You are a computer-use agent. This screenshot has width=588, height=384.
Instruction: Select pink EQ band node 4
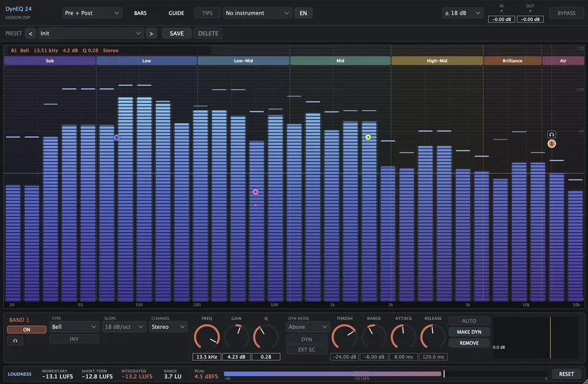coord(255,192)
